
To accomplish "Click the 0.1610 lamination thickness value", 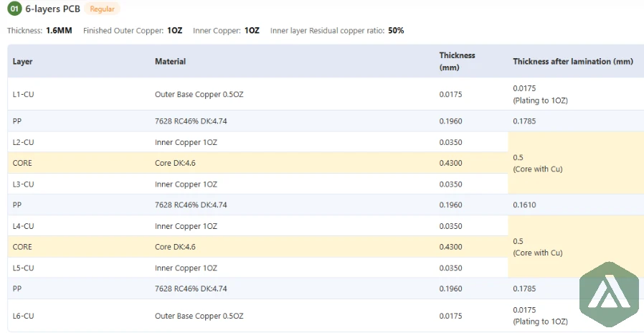I will tap(525, 205).
